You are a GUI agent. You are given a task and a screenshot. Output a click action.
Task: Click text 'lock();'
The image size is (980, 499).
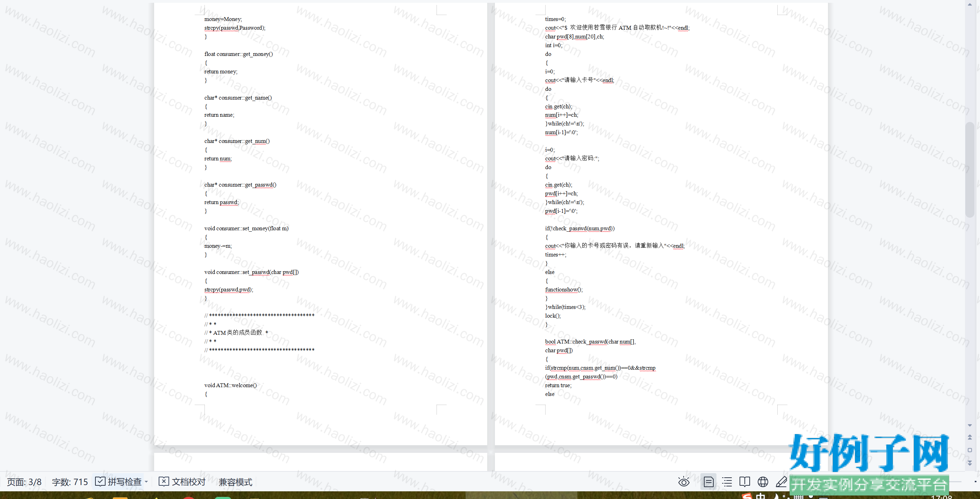point(553,316)
